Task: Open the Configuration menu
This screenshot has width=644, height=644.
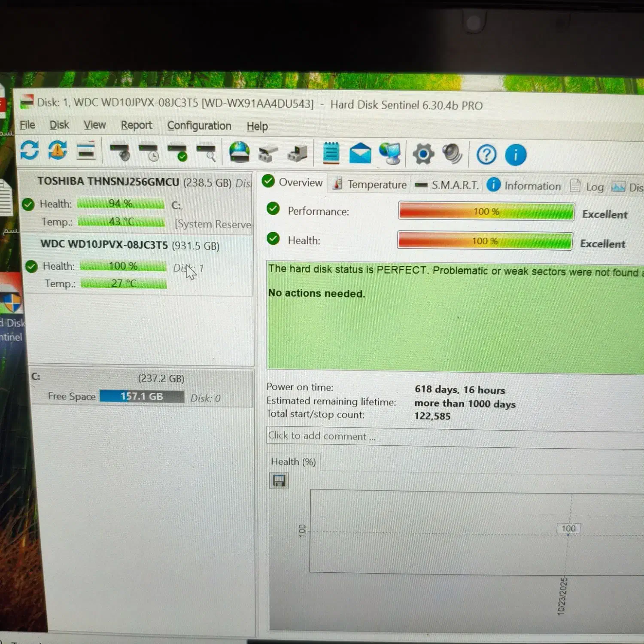Action: (199, 126)
